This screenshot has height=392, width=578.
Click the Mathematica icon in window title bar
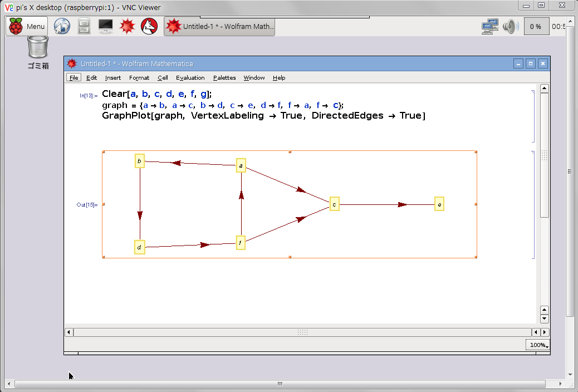pos(72,63)
